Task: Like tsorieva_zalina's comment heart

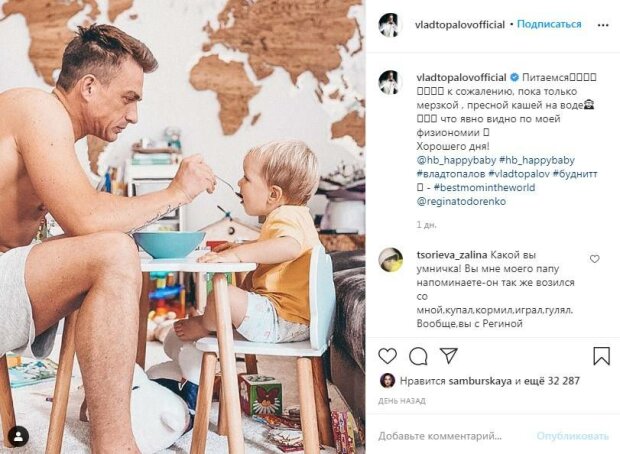Action: [x=594, y=259]
